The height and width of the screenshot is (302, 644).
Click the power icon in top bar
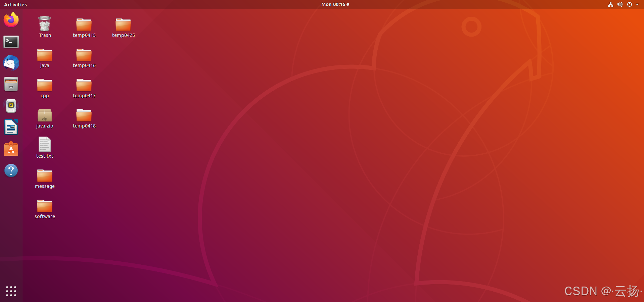(630, 4)
